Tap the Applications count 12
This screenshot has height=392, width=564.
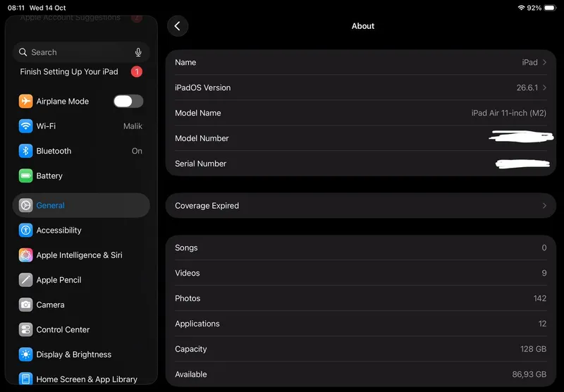[542, 324]
